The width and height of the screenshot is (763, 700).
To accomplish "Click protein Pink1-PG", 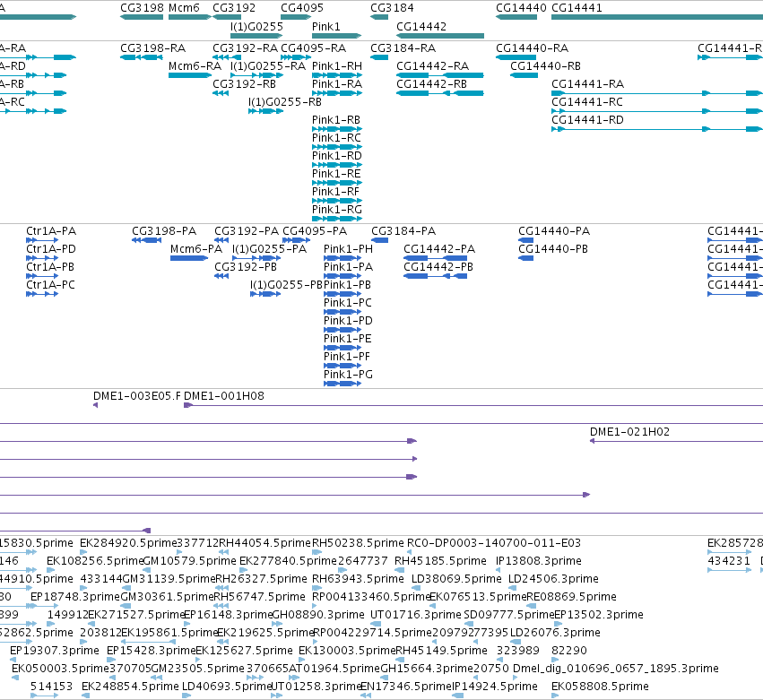I will click(x=342, y=384).
